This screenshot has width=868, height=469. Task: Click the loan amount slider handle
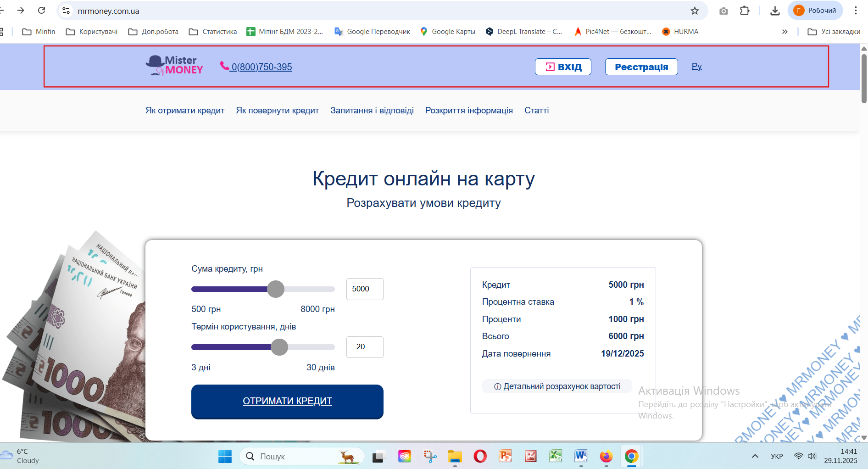pos(276,289)
